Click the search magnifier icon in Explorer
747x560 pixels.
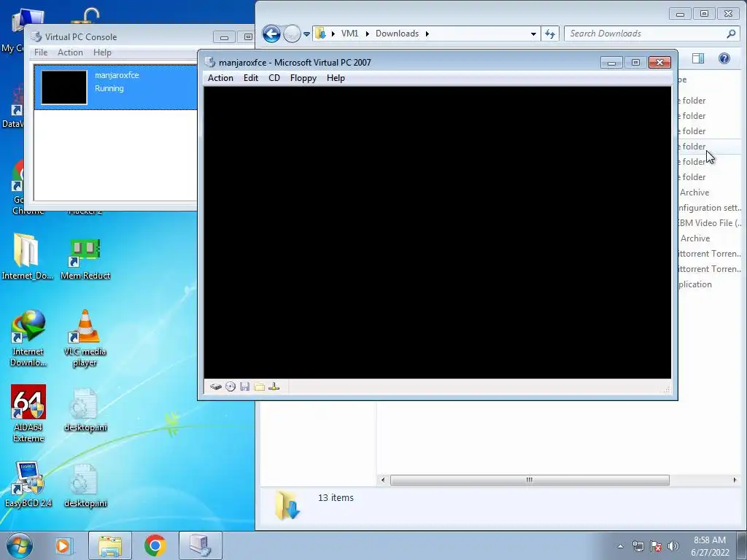(x=731, y=34)
